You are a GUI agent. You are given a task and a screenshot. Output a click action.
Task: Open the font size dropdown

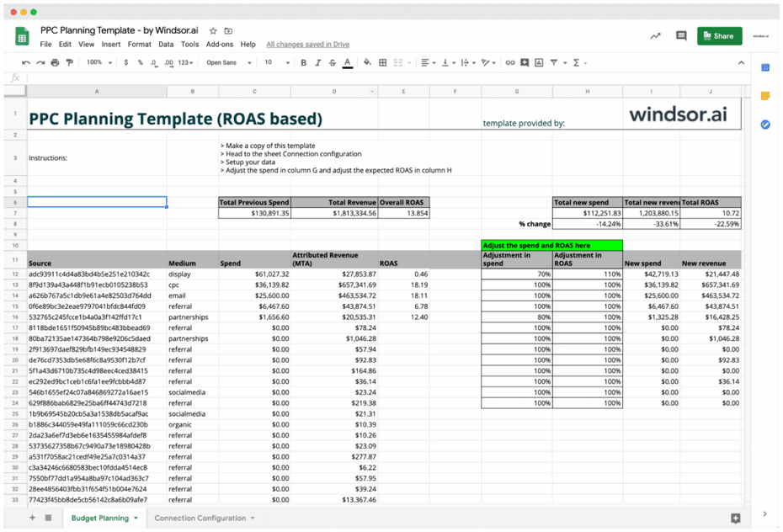pos(277,62)
